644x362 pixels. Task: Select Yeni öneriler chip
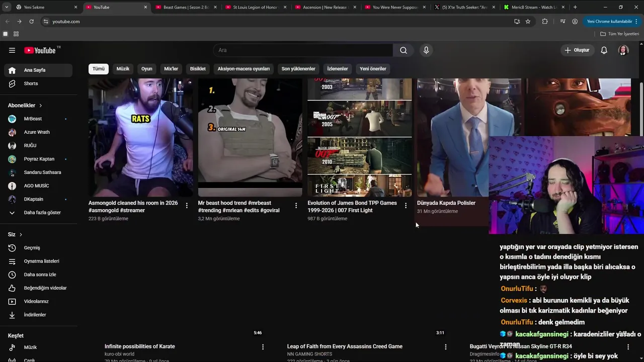coord(373,69)
